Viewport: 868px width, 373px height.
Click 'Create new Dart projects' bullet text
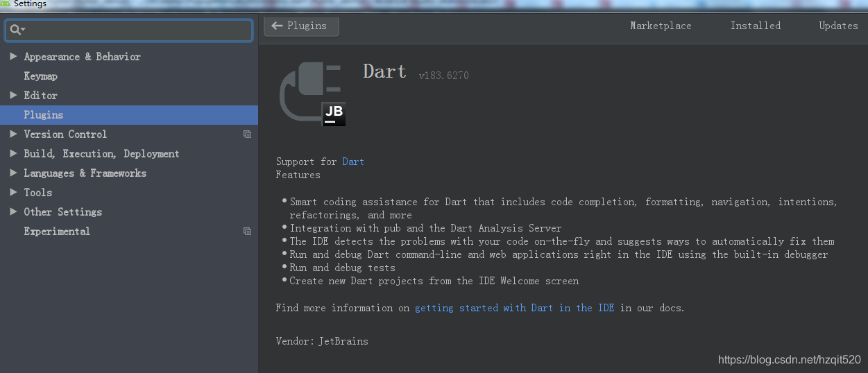(x=434, y=281)
